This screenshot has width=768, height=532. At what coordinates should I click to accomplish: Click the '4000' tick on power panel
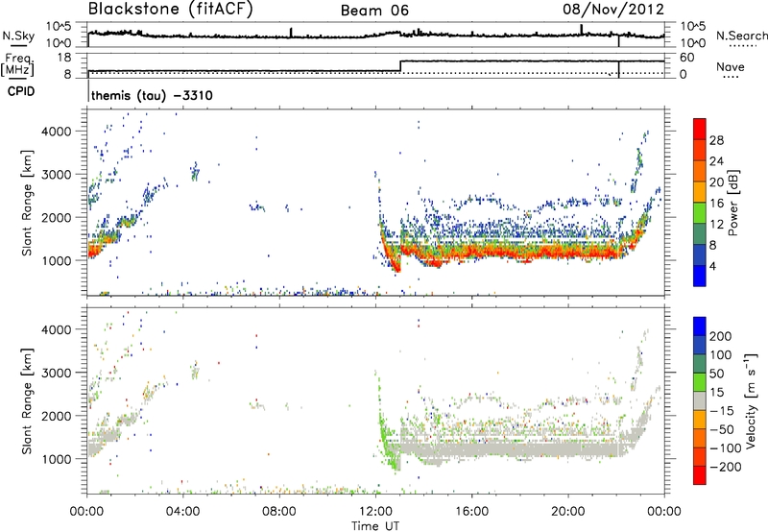tap(57, 132)
